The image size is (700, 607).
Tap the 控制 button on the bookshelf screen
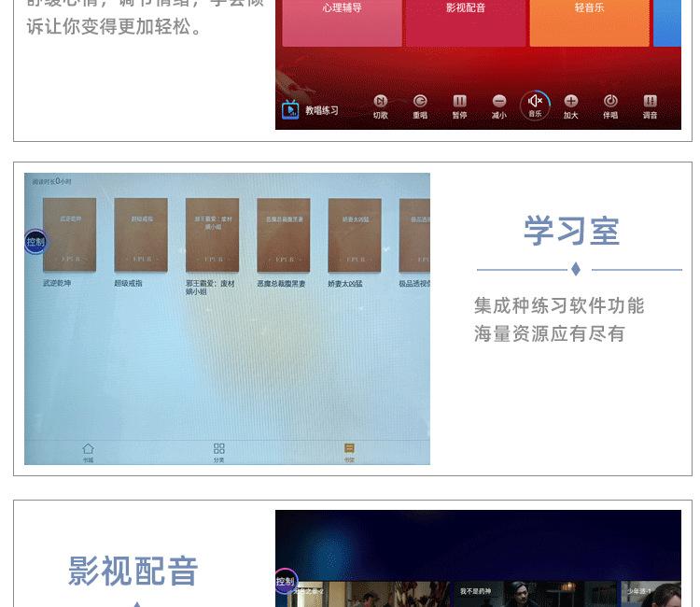(x=35, y=242)
